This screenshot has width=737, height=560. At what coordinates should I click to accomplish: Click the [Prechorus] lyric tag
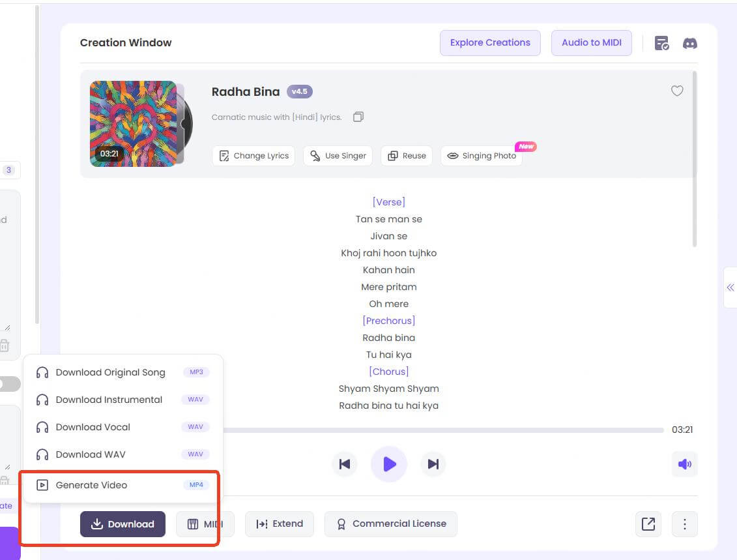pos(389,321)
